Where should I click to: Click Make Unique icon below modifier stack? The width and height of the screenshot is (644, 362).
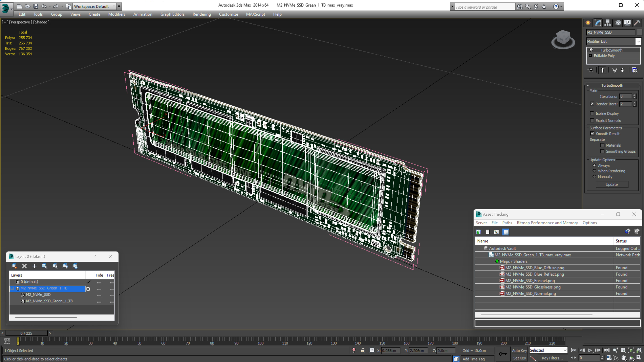(x=614, y=70)
